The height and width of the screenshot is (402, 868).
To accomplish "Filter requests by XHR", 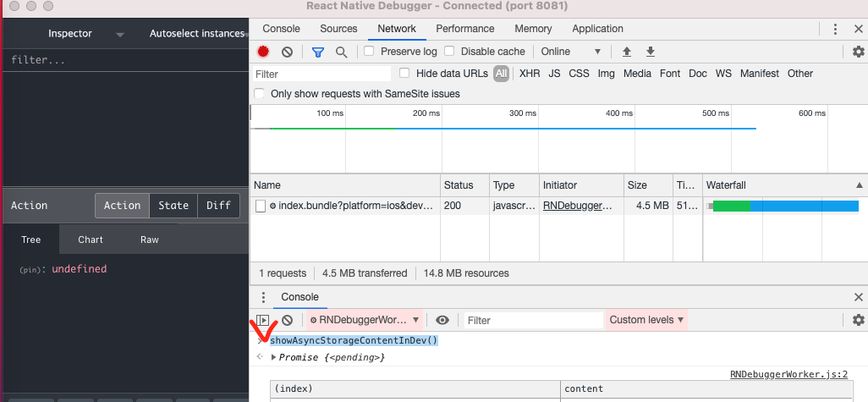I will 530,74.
